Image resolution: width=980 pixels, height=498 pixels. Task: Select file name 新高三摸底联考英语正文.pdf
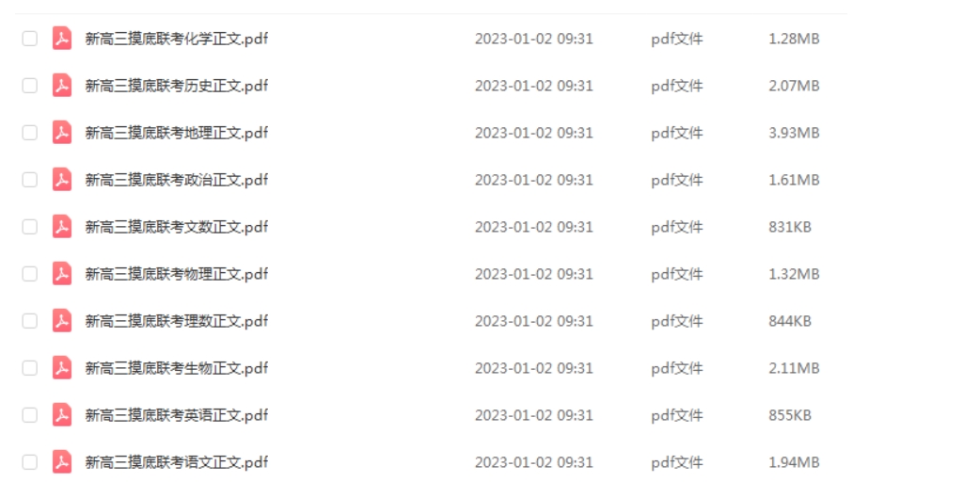pyautogui.click(x=176, y=415)
